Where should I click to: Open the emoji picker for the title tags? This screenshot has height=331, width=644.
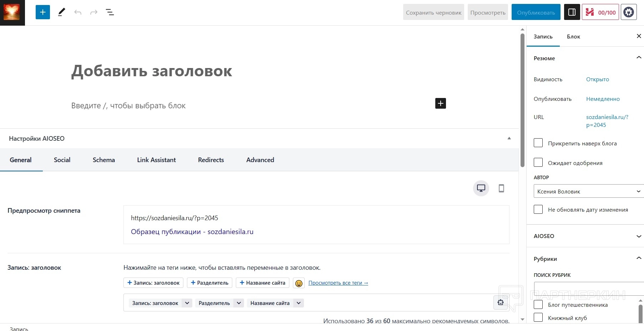point(299,283)
